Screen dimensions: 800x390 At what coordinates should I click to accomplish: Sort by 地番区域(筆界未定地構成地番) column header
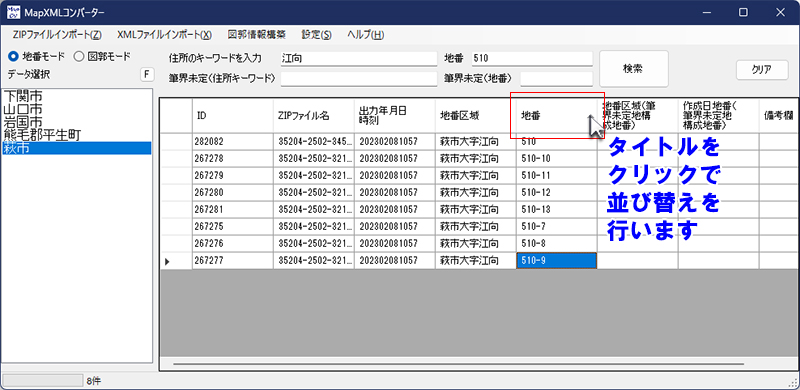click(638, 116)
